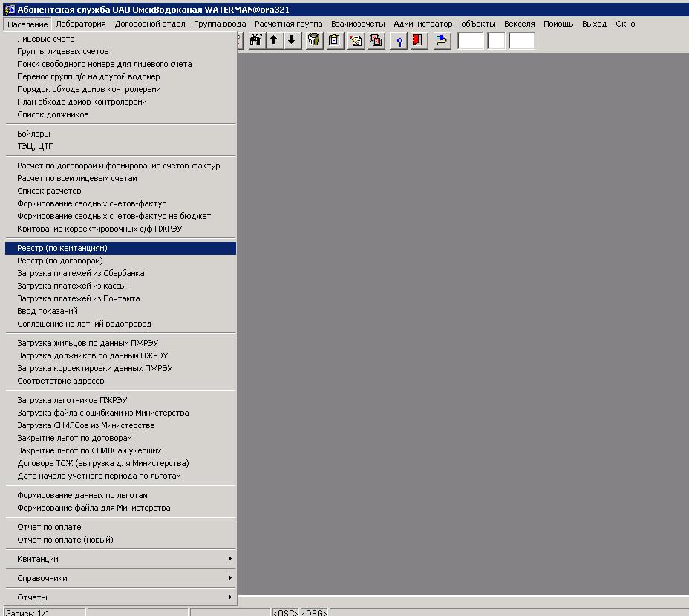
Task: Click the red door exit icon
Action: [x=418, y=40]
